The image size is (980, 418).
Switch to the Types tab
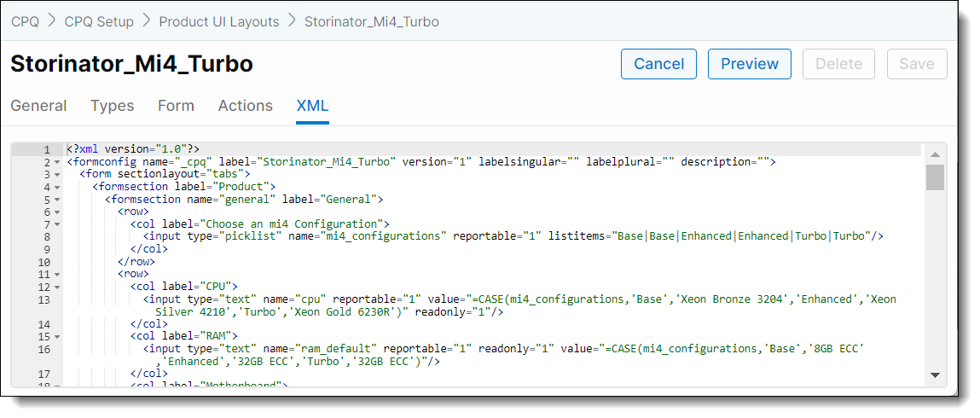[x=113, y=106]
